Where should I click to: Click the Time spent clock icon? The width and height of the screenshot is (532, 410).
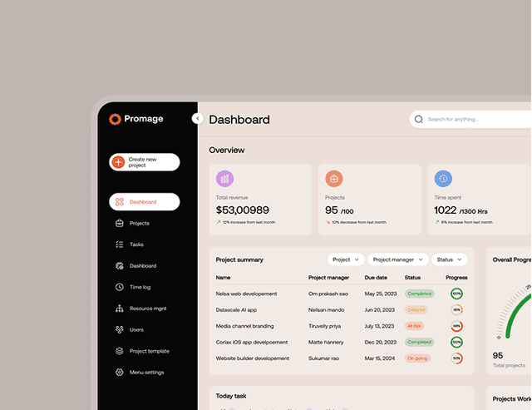click(444, 179)
